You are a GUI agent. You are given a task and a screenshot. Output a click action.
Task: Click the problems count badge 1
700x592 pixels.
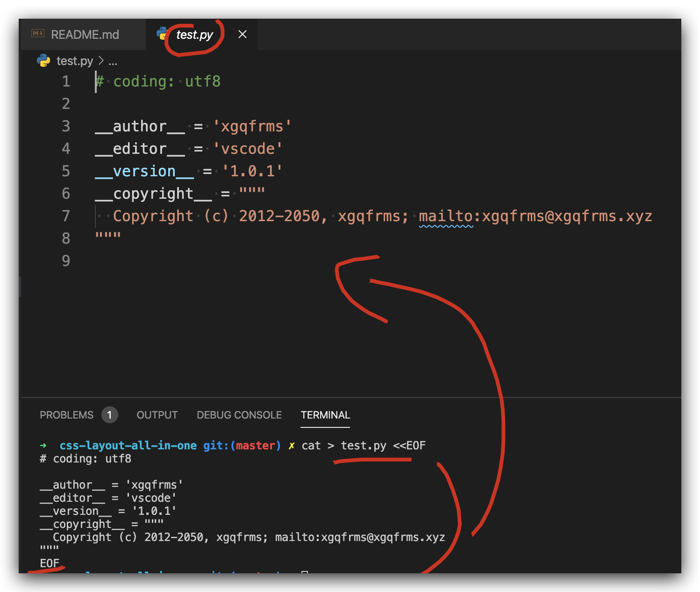click(110, 415)
